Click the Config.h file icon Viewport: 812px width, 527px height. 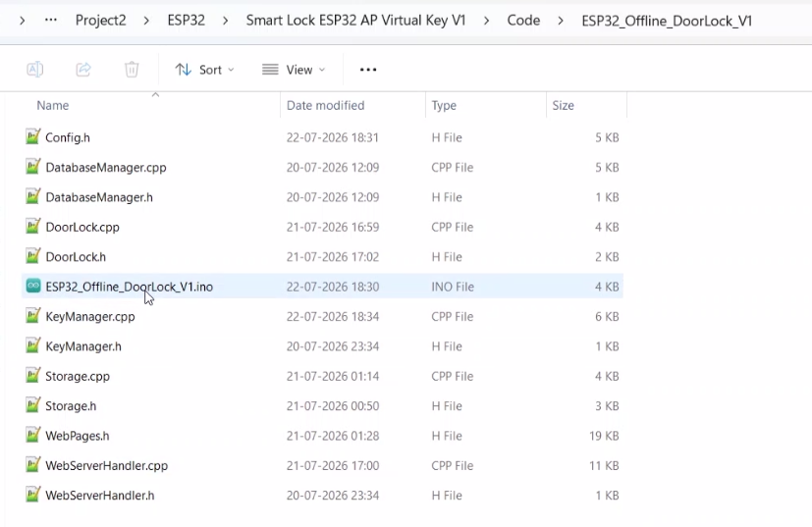[x=32, y=137]
